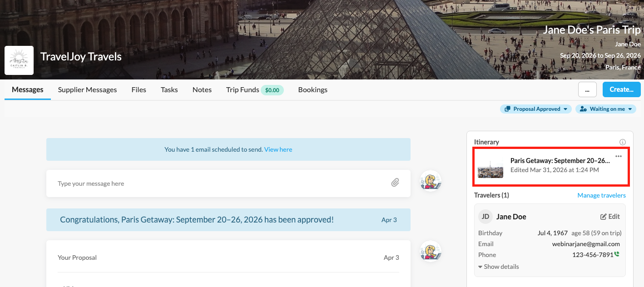This screenshot has height=287, width=644.
Task: Switch to the Supplier Messages tab
Action: click(x=87, y=89)
